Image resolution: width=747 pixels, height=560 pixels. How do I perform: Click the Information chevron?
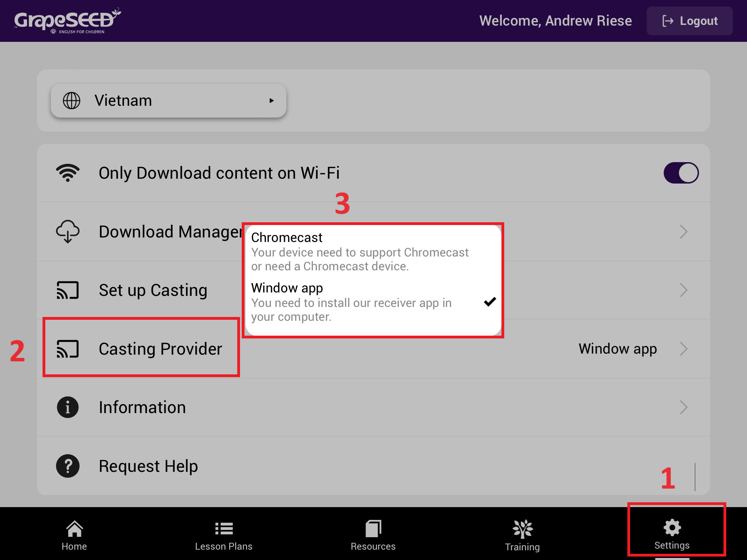click(x=683, y=407)
